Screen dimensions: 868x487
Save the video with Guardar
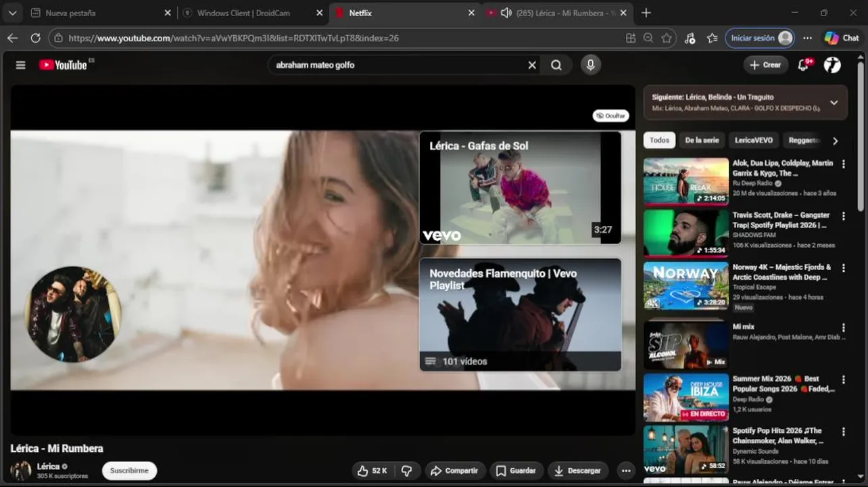point(516,471)
